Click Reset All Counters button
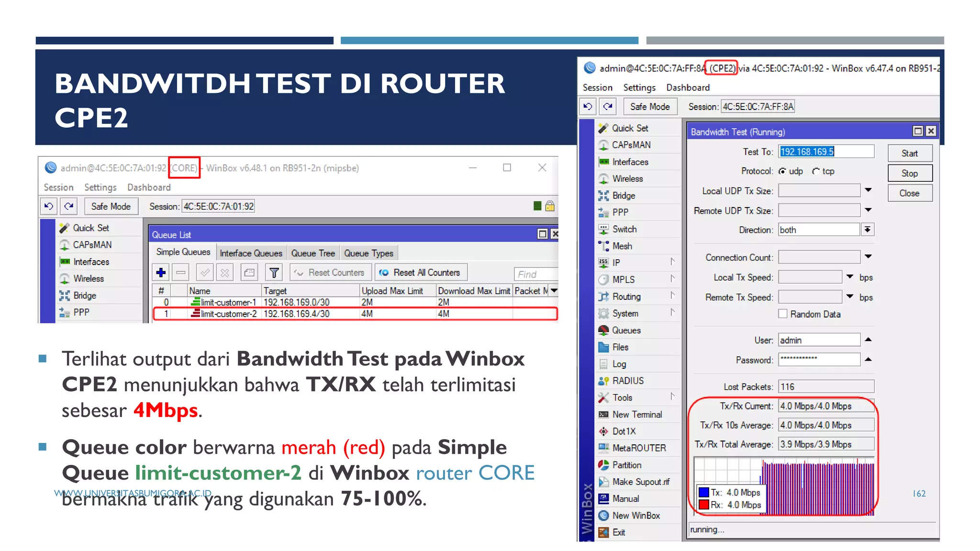This screenshot has height=551, width=980. click(421, 273)
